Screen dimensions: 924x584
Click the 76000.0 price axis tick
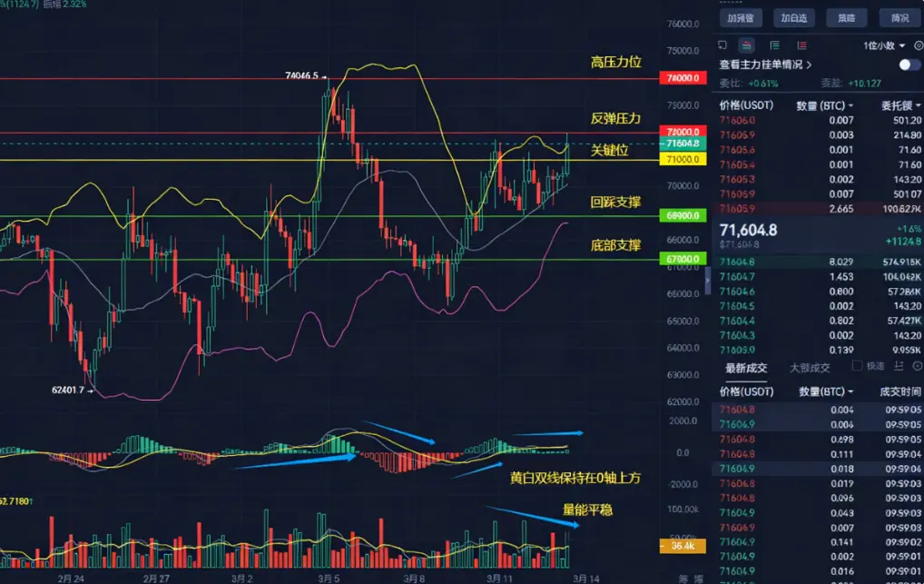[x=683, y=25]
